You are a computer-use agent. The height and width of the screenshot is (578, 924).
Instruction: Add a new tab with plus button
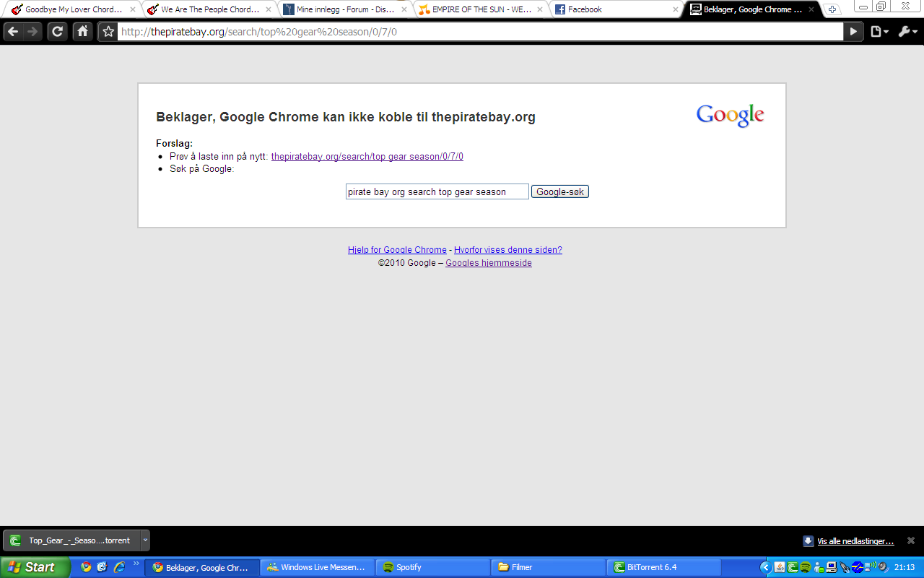pyautogui.click(x=832, y=9)
